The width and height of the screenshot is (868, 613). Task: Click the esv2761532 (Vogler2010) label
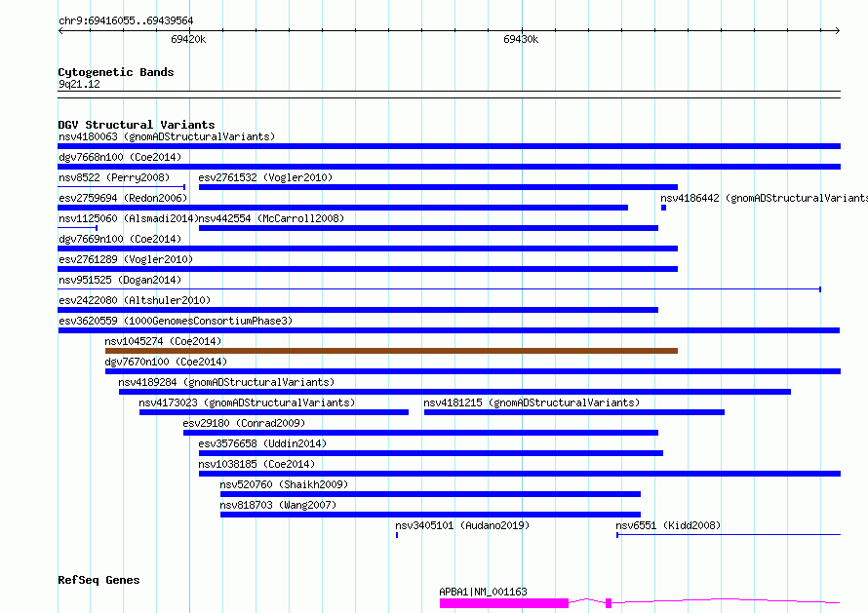(x=265, y=177)
